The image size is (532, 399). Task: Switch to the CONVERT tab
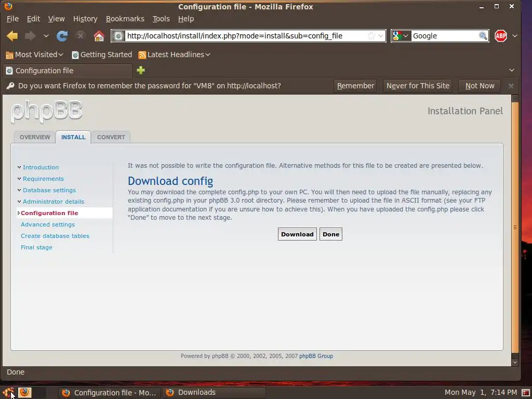point(111,137)
